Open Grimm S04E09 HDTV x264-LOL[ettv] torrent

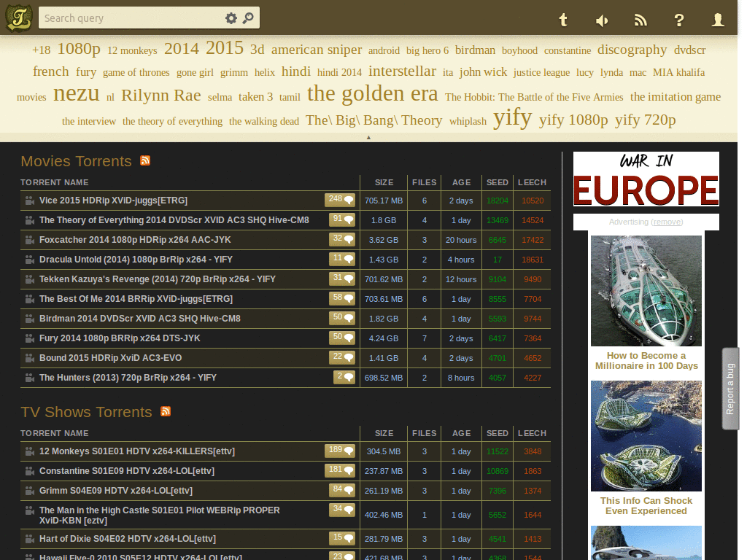[x=116, y=491]
